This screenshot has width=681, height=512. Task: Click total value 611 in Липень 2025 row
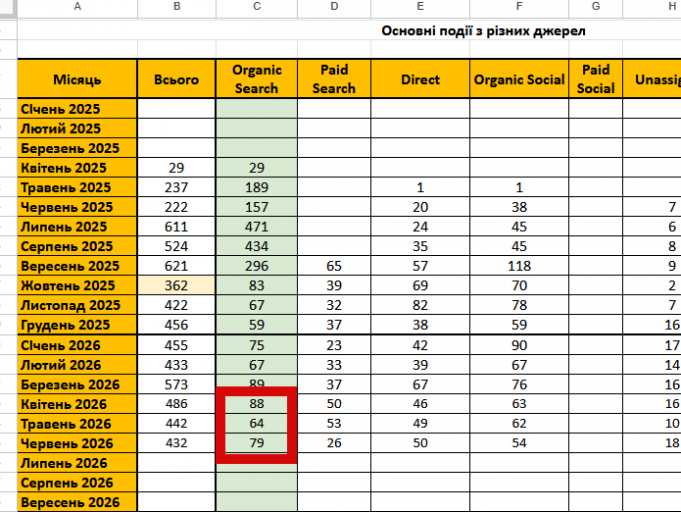click(x=176, y=226)
